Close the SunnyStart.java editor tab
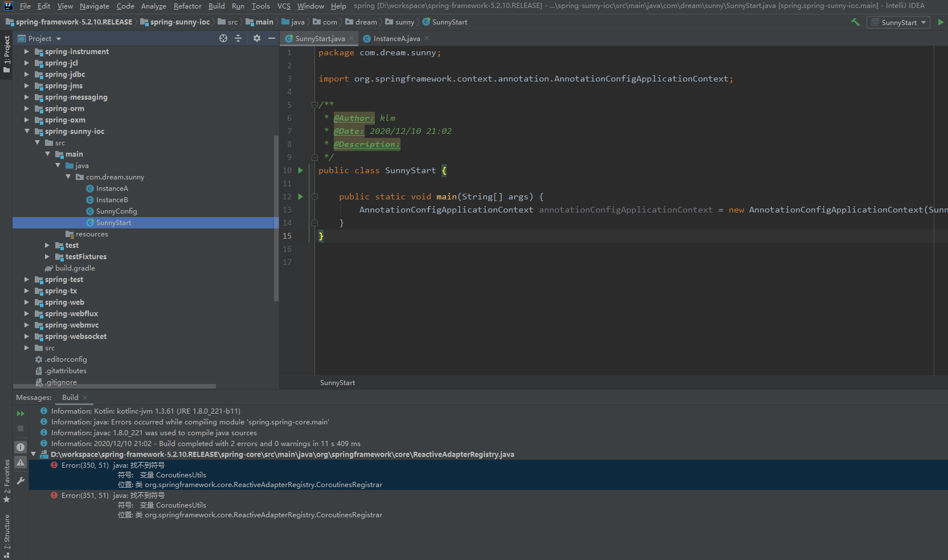This screenshot has height=560, width=948. pos(352,38)
